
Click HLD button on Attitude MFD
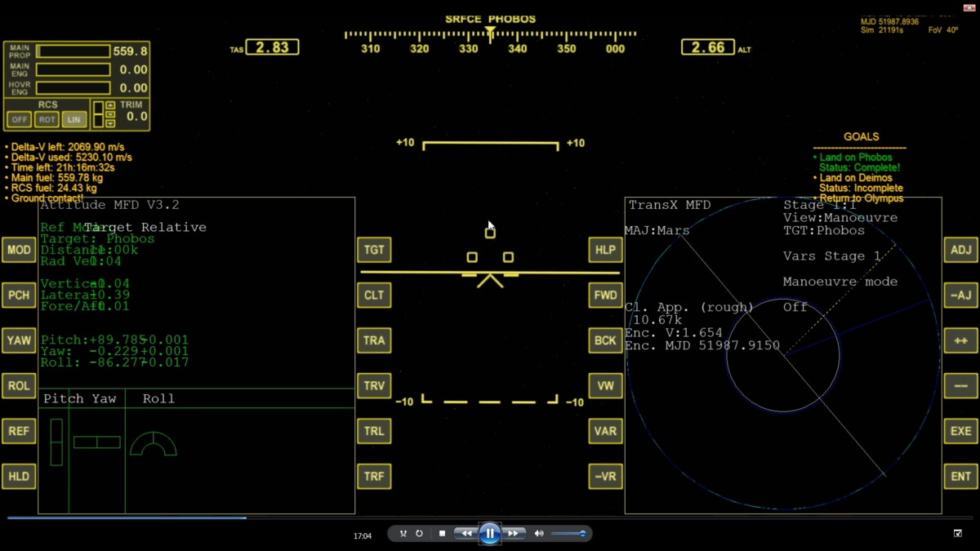(19, 477)
